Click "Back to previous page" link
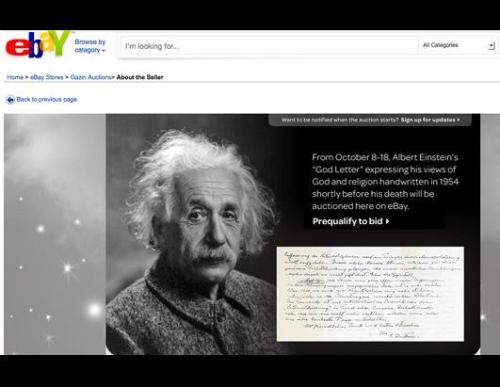500x387 pixels. 47,99
